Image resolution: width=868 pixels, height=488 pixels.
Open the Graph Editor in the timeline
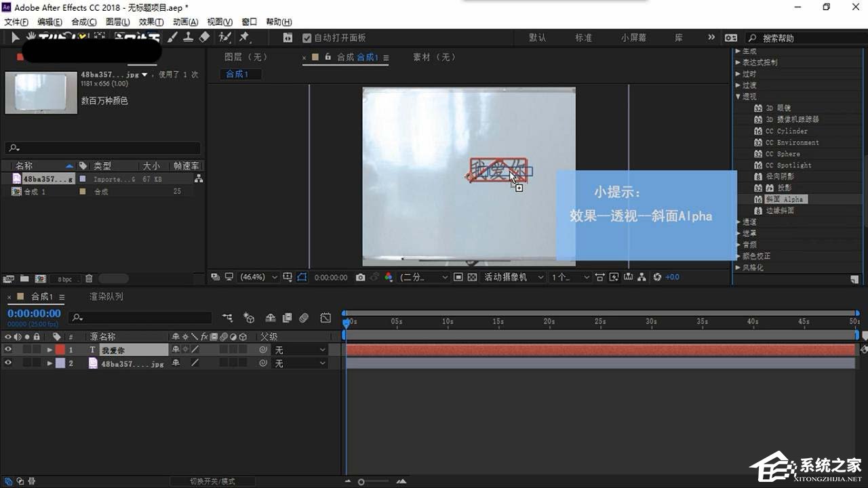coord(325,317)
